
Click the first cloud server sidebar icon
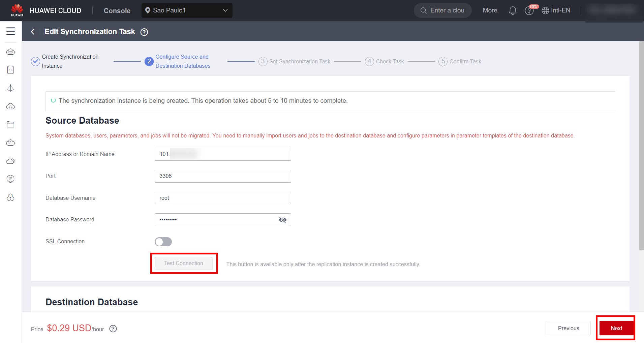point(10,52)
